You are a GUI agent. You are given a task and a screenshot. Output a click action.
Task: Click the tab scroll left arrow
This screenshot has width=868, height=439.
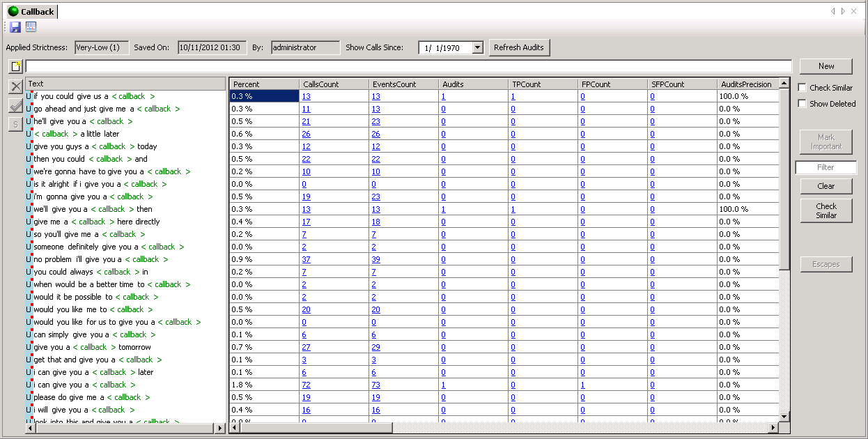(832, 11)
